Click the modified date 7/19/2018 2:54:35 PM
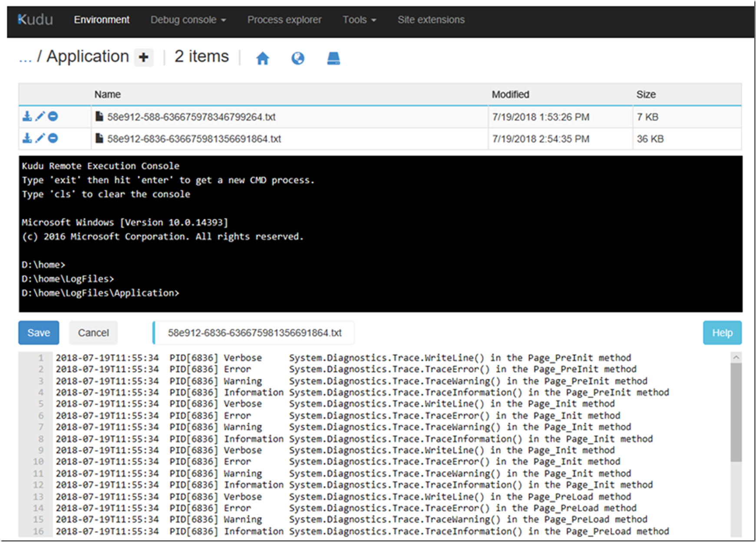 (541, 139)
